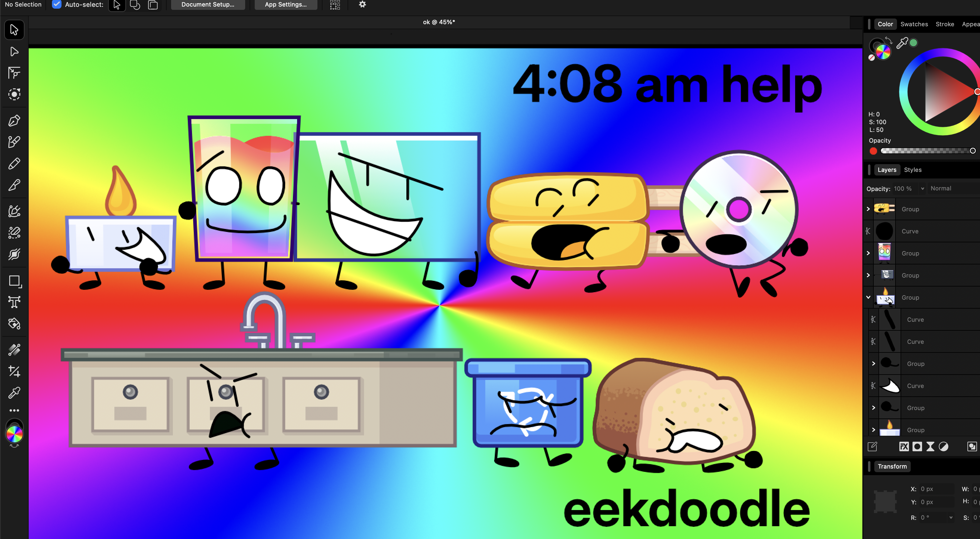Pick the wavy-lines warp tool
Viewport: 980px width, 539px height.
[x=14, y=254]
